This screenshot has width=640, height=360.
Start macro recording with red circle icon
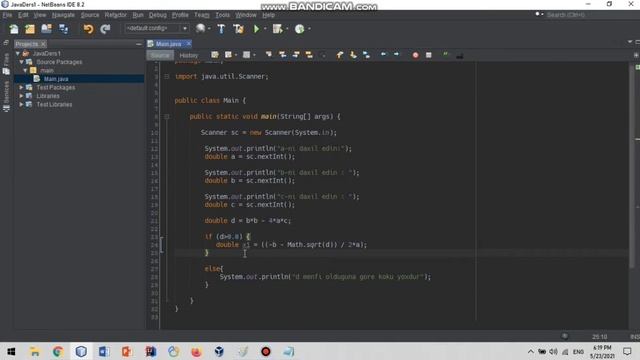[x=416, y=55]
